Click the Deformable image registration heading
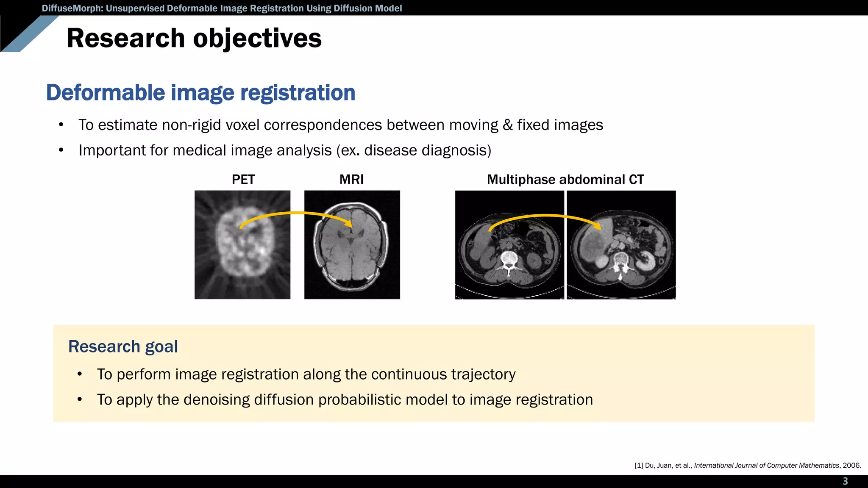The height and width of the screenshot is (488, 868). (x=200, y=92)
